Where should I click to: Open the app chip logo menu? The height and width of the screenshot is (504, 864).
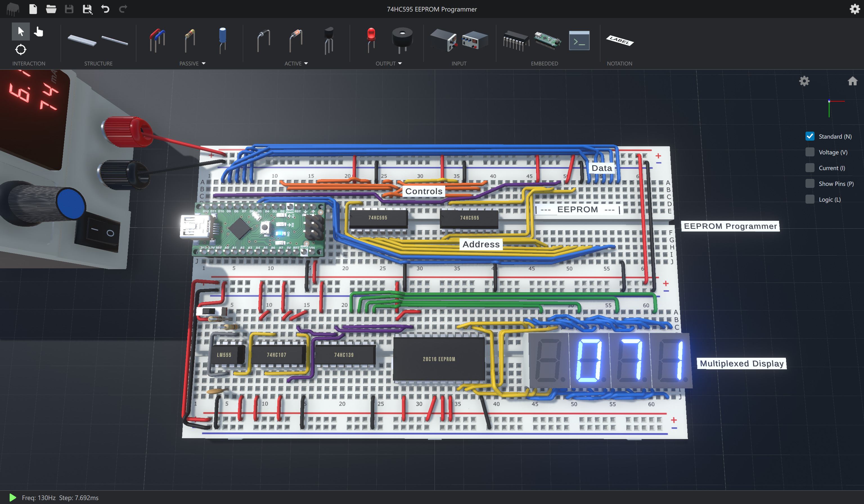tap(13, 9)
